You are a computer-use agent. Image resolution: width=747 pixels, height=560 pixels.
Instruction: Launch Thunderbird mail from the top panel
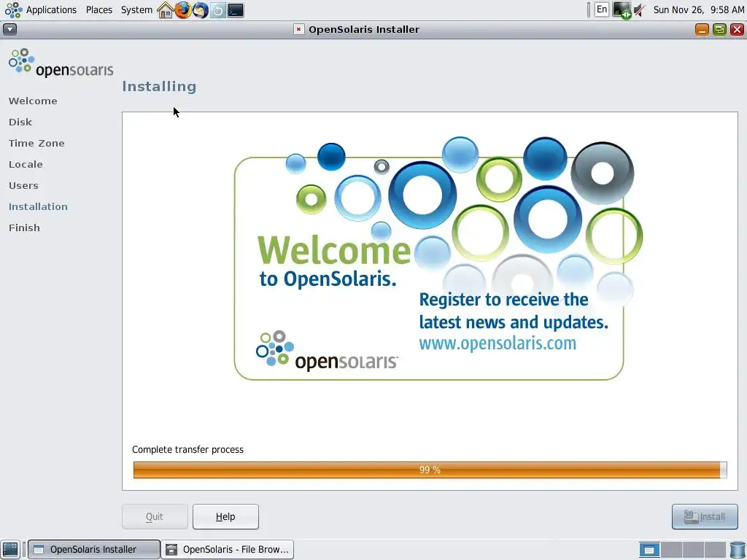[201, 10]
